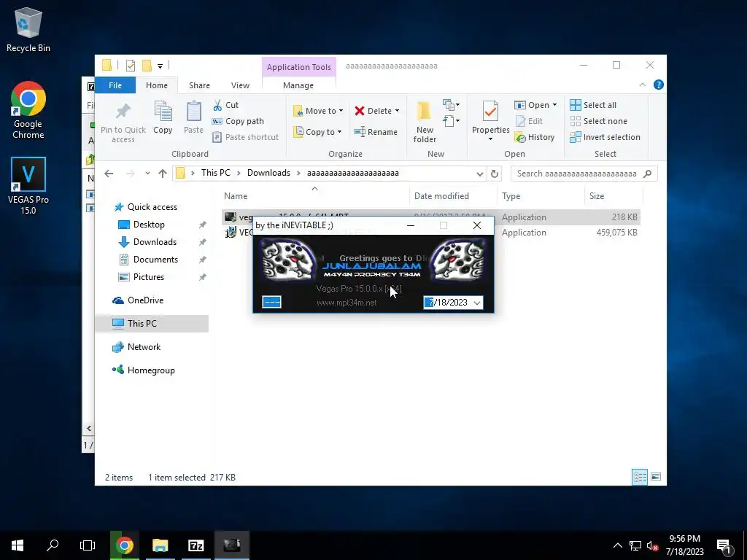
Task: Click the muted volume tray icon
Action: pos(653,545)
